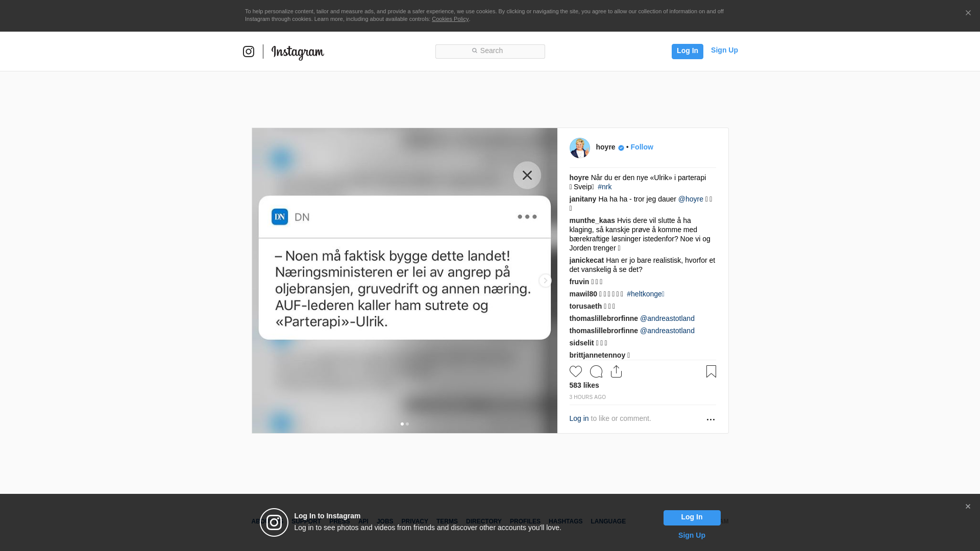Open the 3 HOURS AGO timestamp
The width and height of the screenshot is (980, 551).
tap(587, 397)
